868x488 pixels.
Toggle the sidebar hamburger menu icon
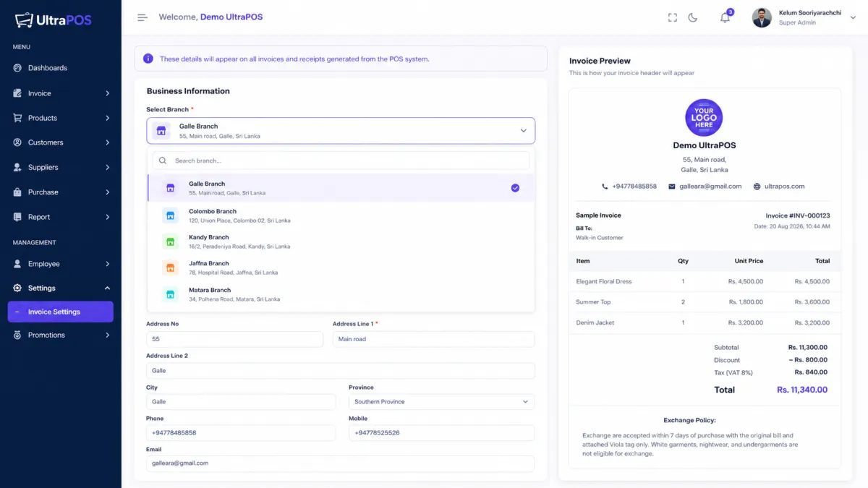(142, 17)
